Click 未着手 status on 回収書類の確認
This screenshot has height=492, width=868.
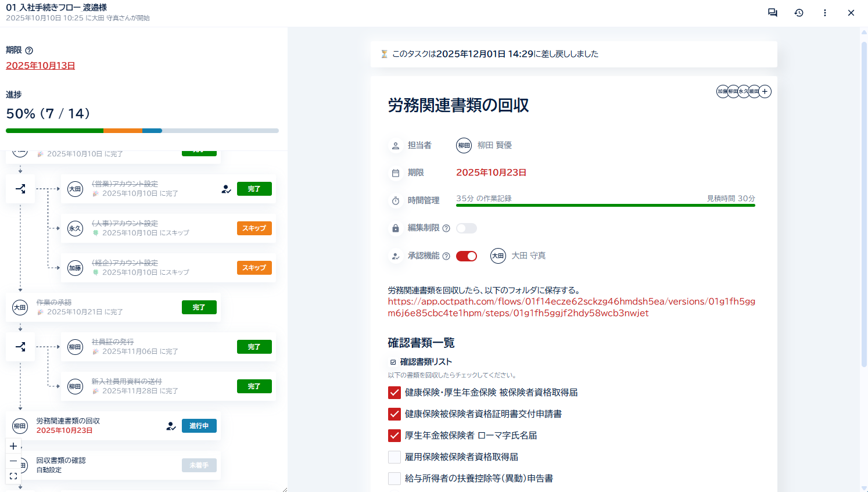coord(199,465)
